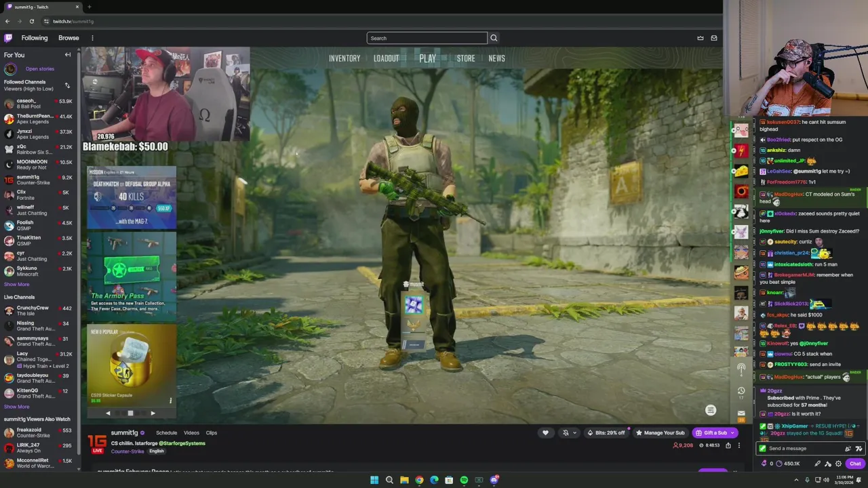Open the Bits icon in chat footer
Screen dimensions: 868x488
click(x=764, y=464)
